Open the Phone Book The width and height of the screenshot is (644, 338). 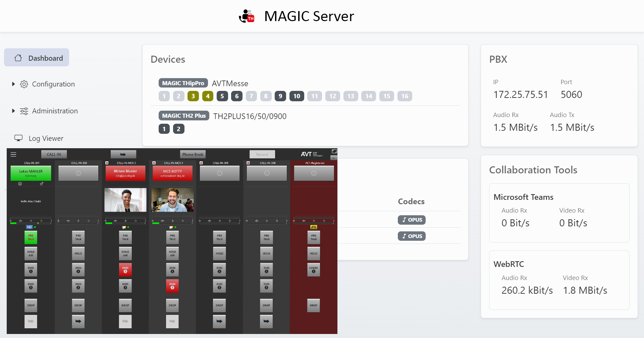pyautogui.click(x=193, y=154)
